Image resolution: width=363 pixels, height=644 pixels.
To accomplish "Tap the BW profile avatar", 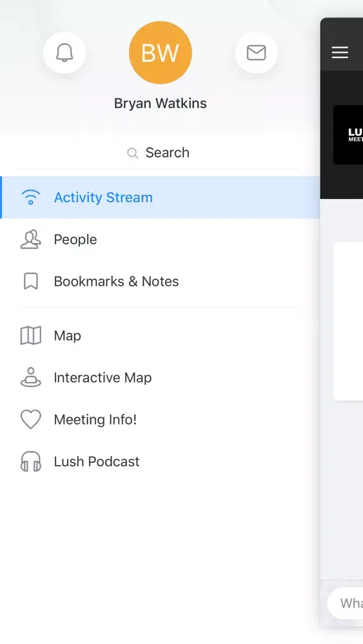I will pos(161,53).
